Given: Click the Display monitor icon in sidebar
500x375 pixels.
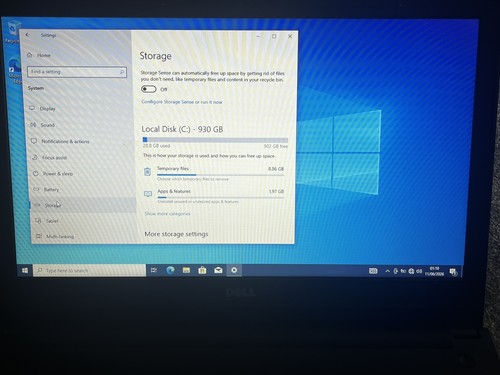Looking at the screenshot, I should pyautogui.click(x=32, y=108).
